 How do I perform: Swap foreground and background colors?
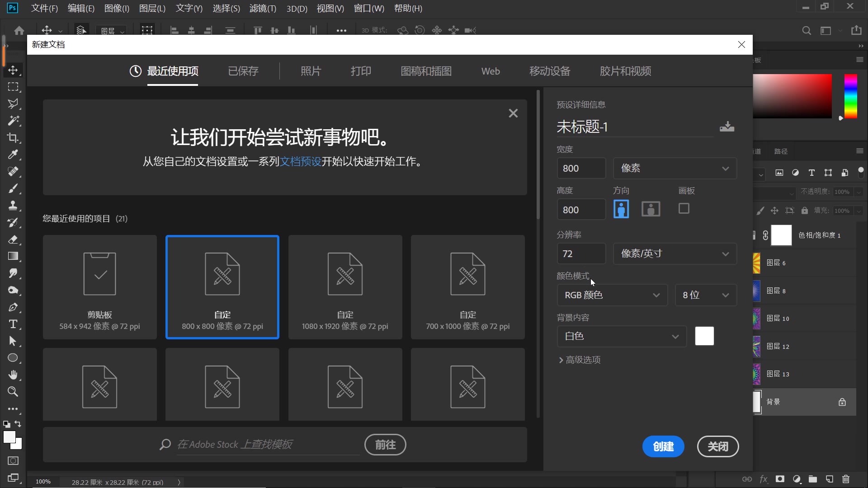tap(18, 424)
